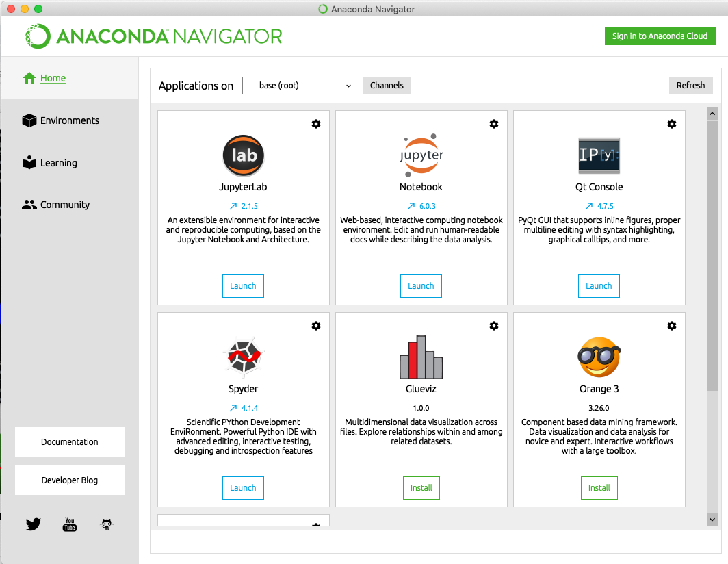This screenshot has height=564, width=728.
Task: Launch Qt Console
Action: point(599,286)
